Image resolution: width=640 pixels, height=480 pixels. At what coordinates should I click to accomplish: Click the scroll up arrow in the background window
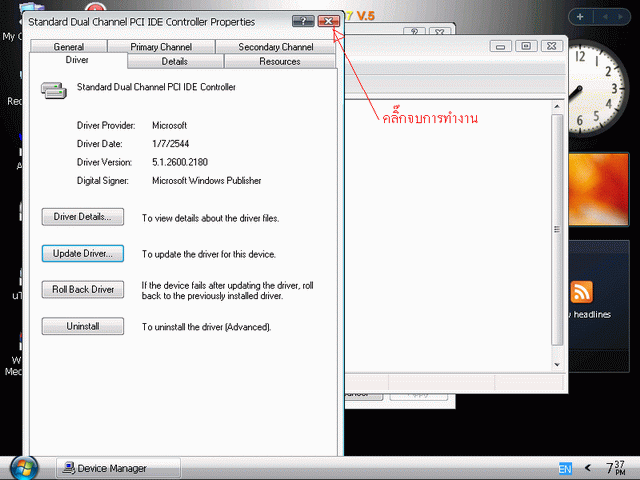(x=557, y=107)
